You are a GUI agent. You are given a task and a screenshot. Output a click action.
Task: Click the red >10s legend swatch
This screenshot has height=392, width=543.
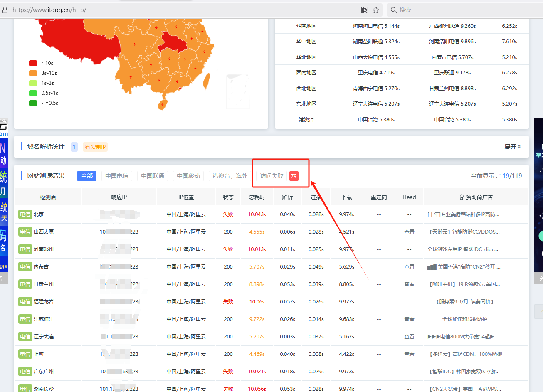tap(33, 63)
